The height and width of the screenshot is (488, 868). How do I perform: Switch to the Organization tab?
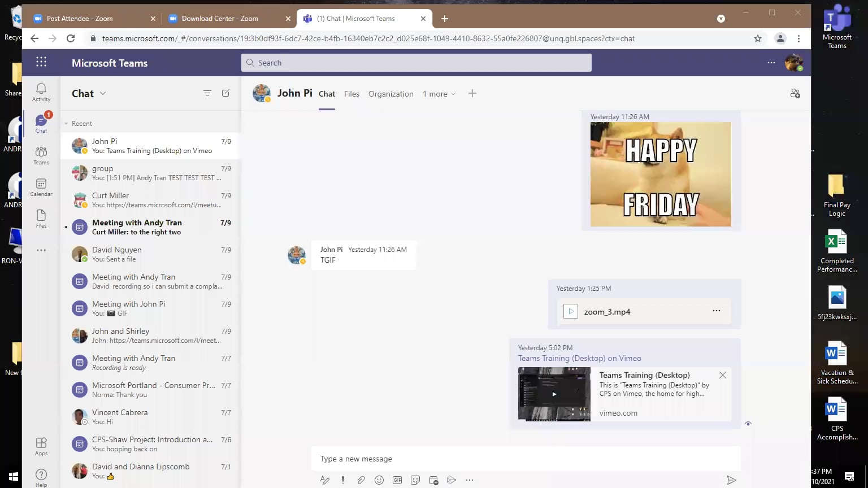pos(390,94)
